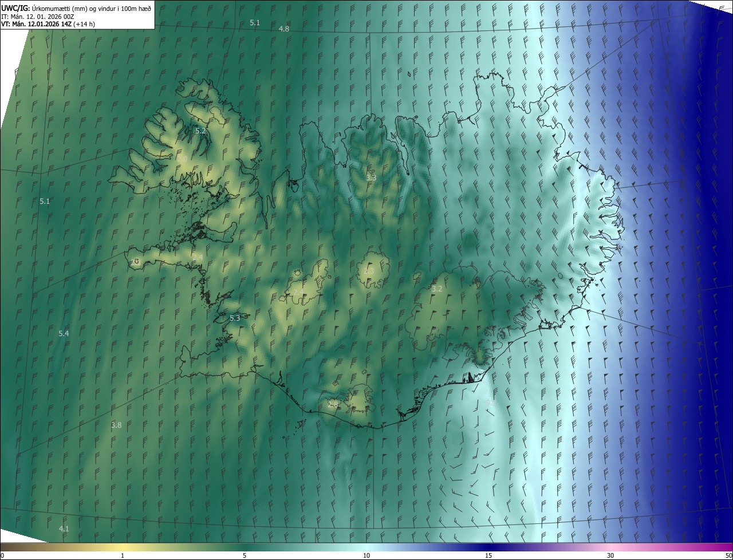
Task: Click the 3.8 value southwest of Iceland
Action: point(116,425)
